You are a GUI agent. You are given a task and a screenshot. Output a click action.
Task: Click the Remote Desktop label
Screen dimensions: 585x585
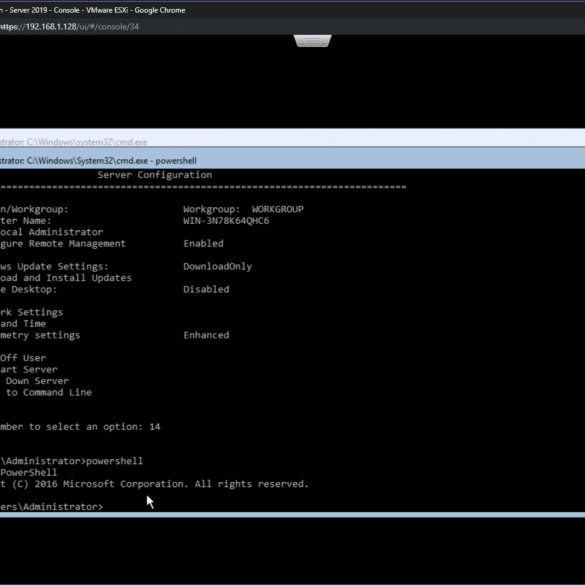pyautogui.click(x=28, y=290)
